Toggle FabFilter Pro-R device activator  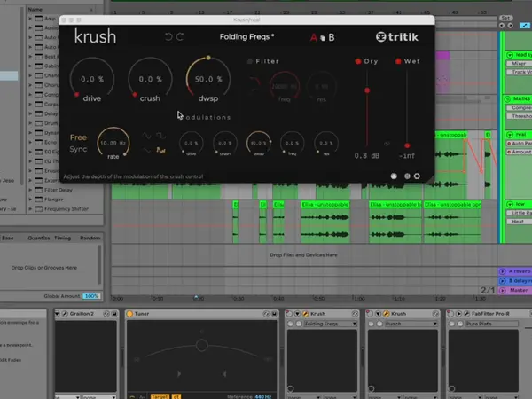(450, 314)
